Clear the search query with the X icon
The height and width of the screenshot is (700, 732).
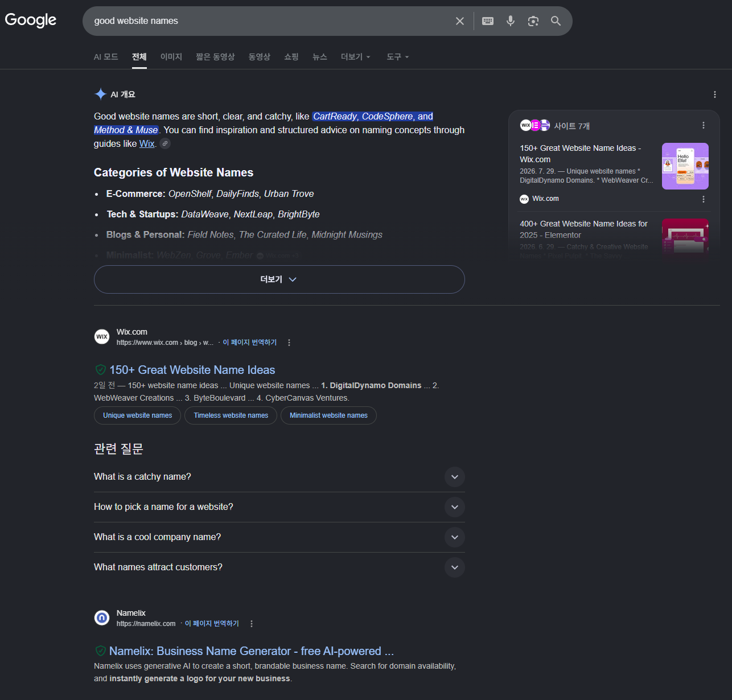point(460,21)
